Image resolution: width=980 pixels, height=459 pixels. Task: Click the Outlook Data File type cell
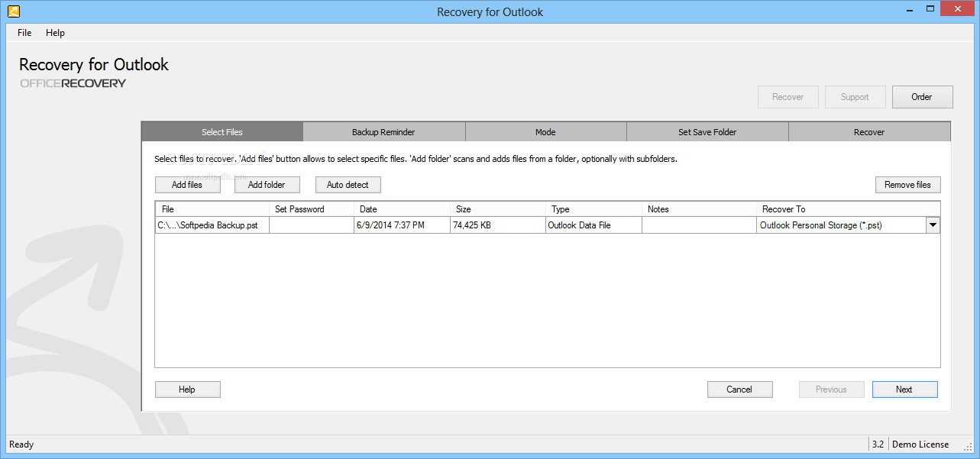(x=593, y=225)
